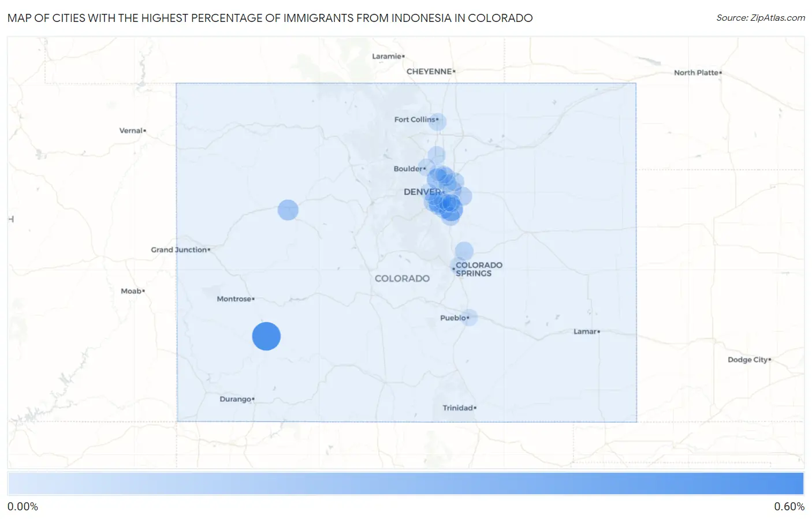
Task: Click the map title text
Action: click(270, 18)
